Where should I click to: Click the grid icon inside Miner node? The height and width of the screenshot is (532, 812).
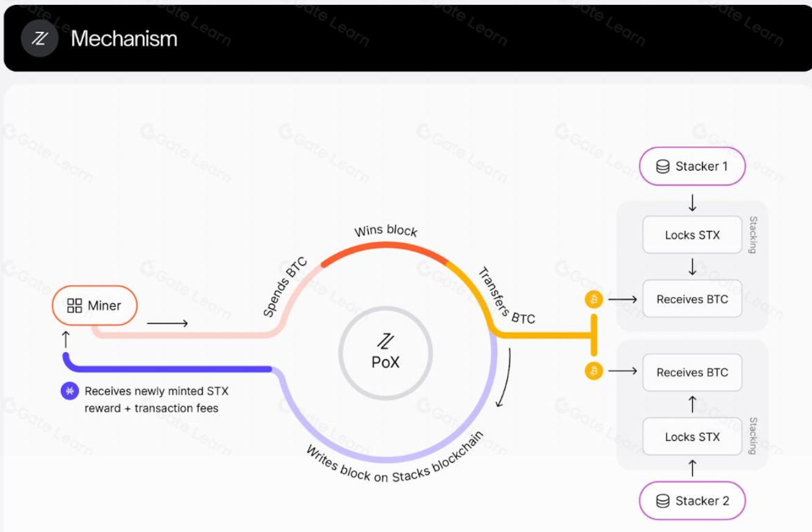(75, 305)
